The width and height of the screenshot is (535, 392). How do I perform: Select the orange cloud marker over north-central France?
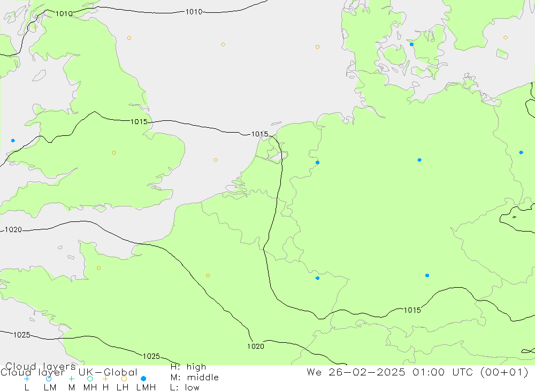208,275
